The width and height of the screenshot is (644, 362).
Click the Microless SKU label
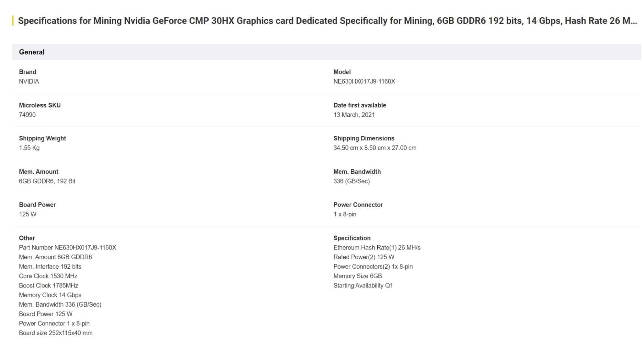(x=40, y=105)
